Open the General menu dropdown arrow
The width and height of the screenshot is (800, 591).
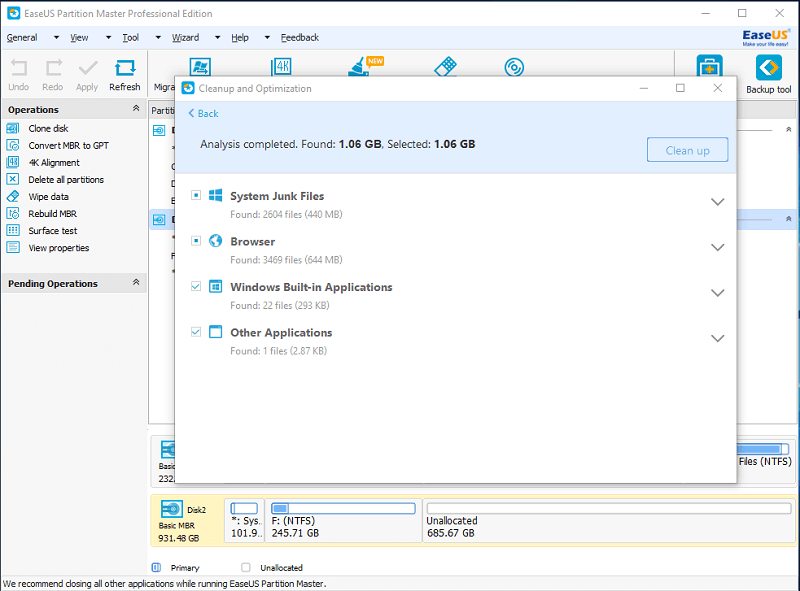point(56,37)
